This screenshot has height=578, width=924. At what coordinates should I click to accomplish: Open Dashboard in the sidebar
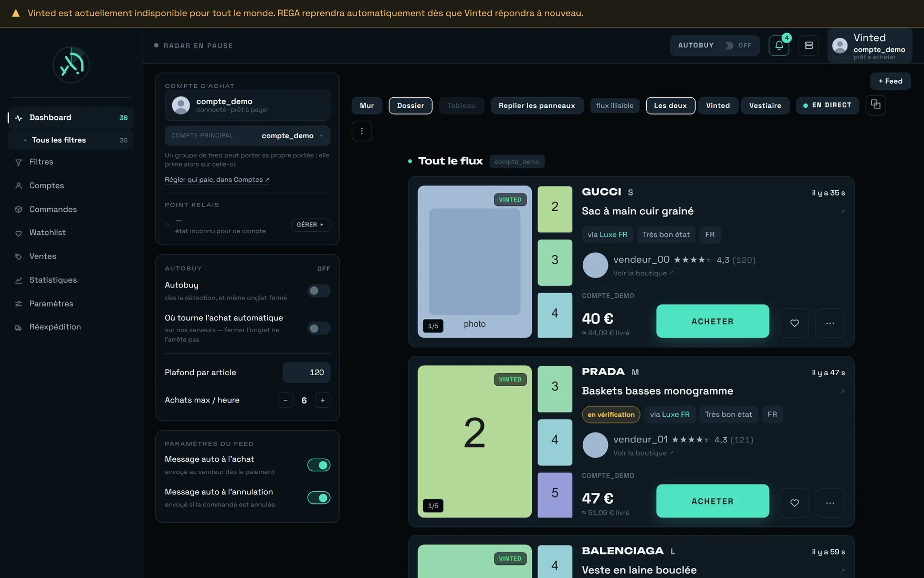71,118
